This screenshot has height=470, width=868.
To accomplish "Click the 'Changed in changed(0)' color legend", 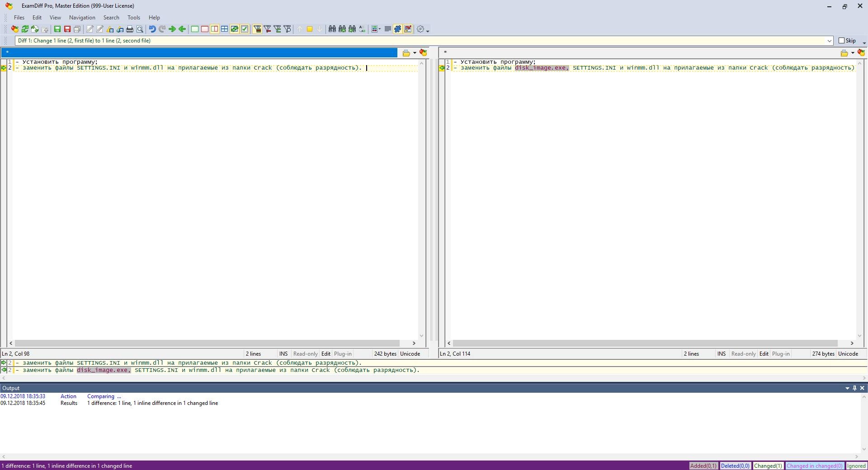I will pyautogui.click(x=814, y=466).
